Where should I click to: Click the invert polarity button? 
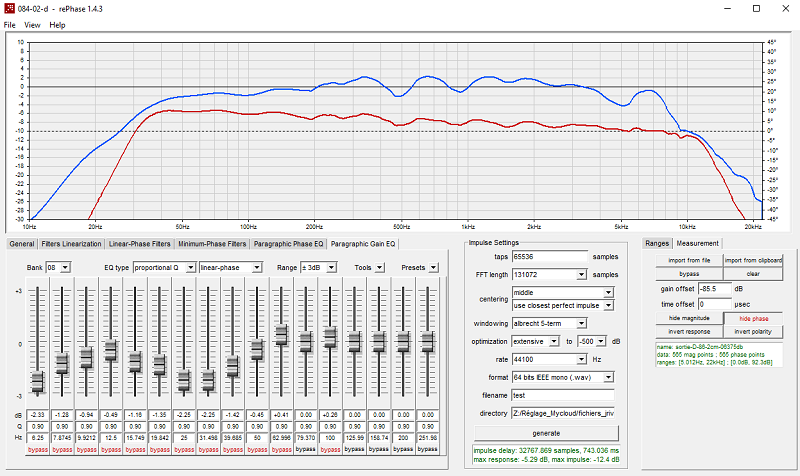[x=753, y=332]
